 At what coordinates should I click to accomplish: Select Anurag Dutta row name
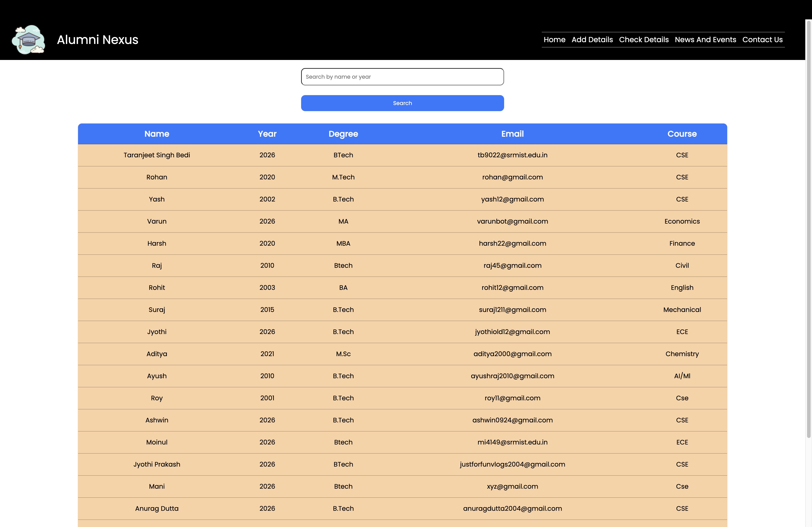pos(157,508)
